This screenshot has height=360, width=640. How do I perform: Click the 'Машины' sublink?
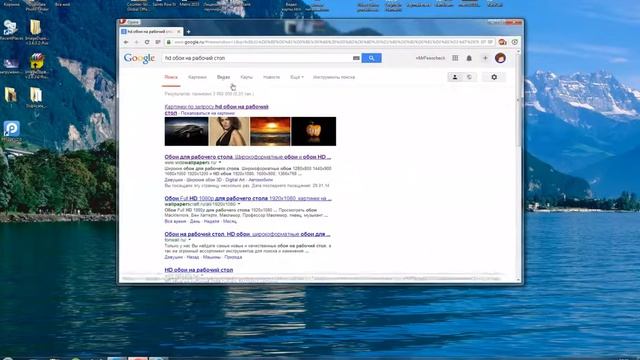click(x=211, y=257)
